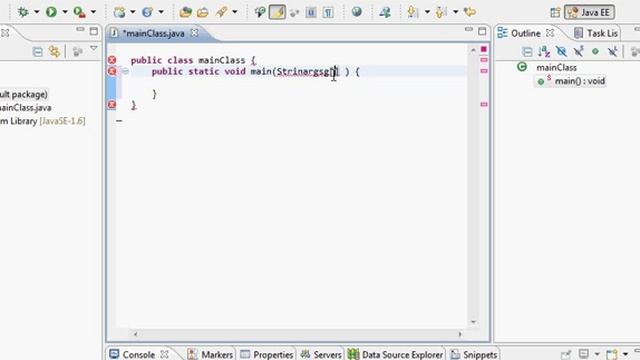Open the Next Annotation dropdown arrow
The image size is (640, 360).
point(427,12)
